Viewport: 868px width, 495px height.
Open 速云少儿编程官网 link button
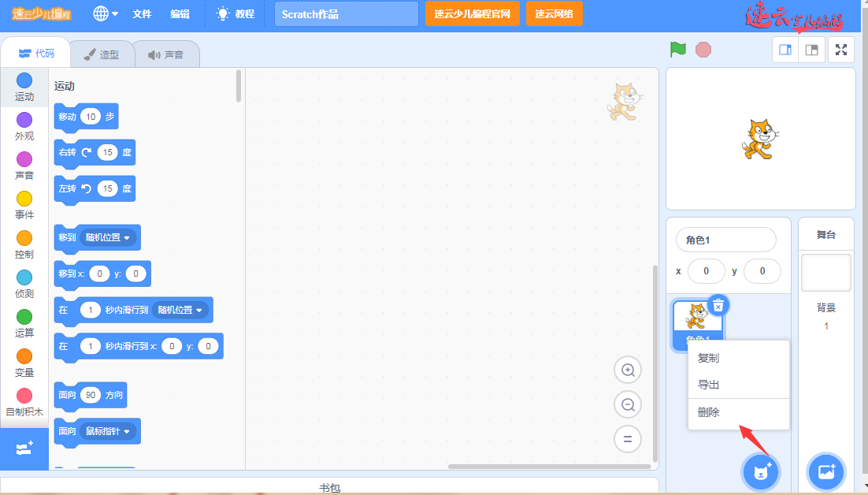(472, 13)
